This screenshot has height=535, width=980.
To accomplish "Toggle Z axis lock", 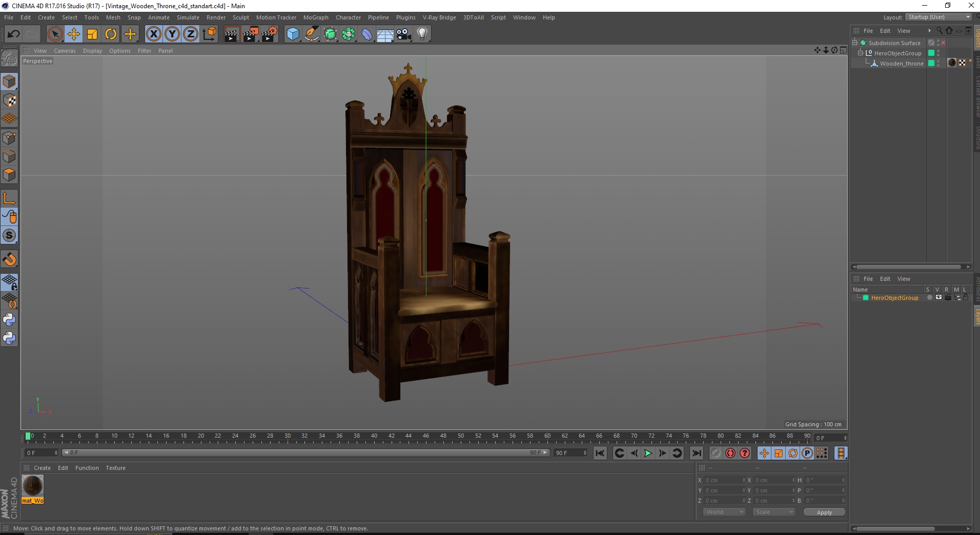I will click(191, 34).
